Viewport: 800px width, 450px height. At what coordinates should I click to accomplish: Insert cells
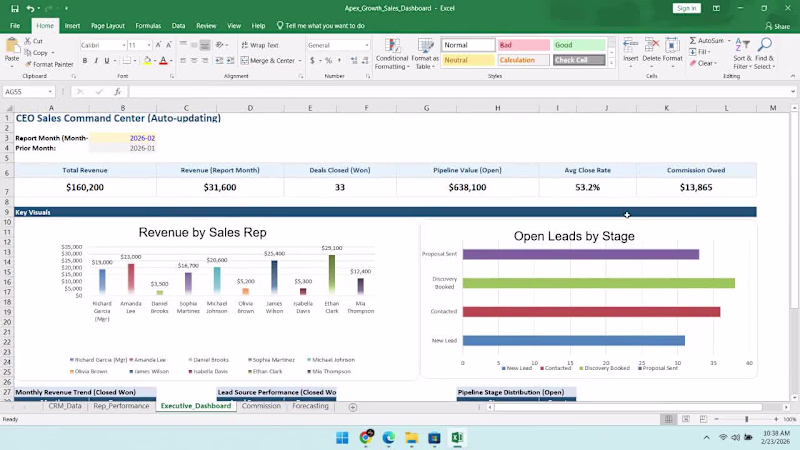[631, 53]
